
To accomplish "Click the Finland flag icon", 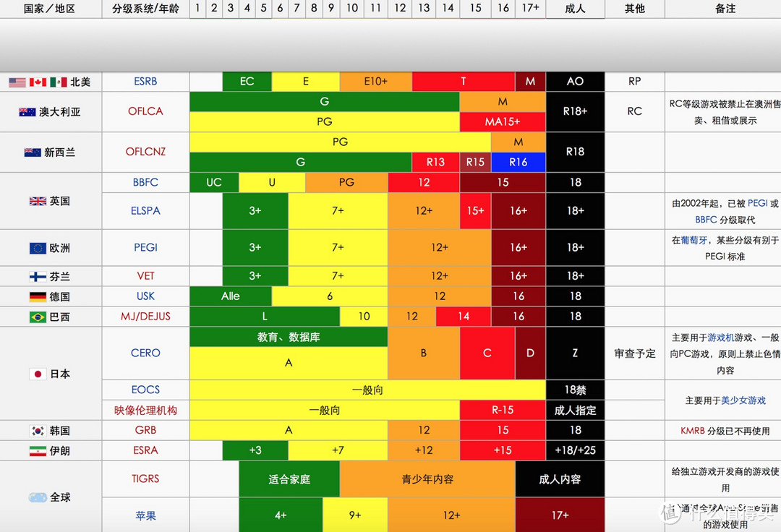I will point(38,277).
